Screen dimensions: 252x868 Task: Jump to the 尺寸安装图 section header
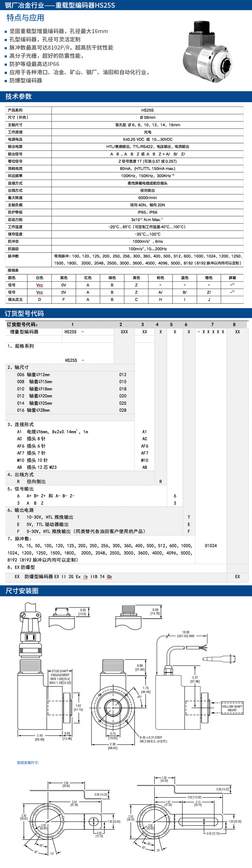pyautogui.click(x=22, y=591)
